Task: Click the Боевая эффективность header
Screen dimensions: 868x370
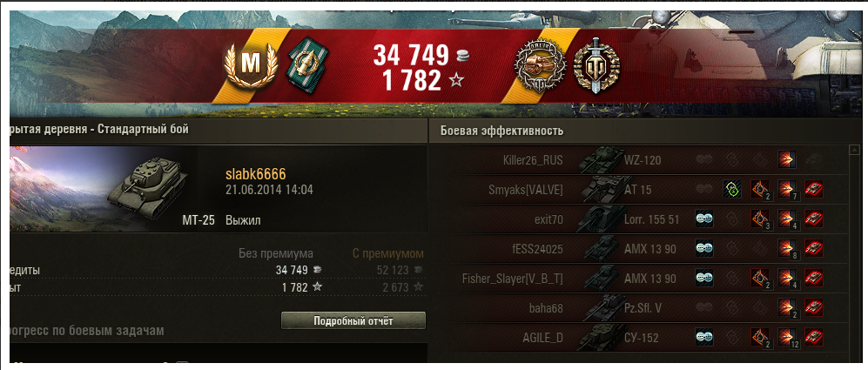Action: click(x=502, y=131)
